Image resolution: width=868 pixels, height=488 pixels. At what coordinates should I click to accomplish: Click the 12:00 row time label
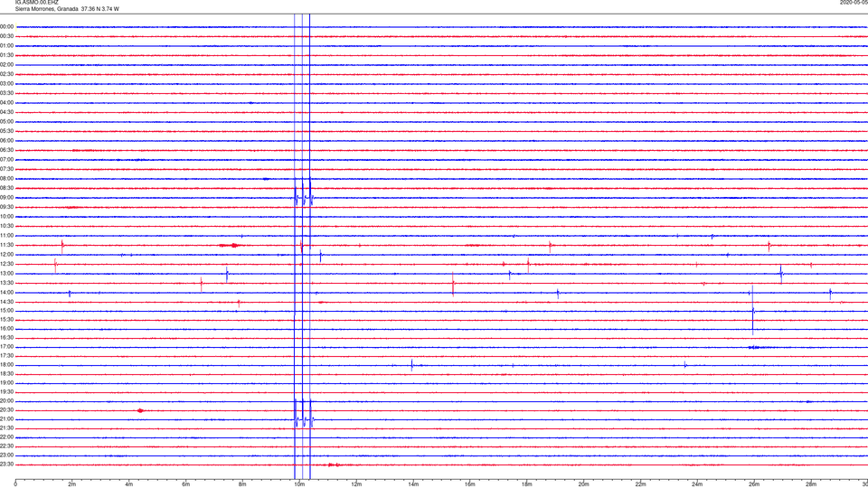(x=6, y=255)
